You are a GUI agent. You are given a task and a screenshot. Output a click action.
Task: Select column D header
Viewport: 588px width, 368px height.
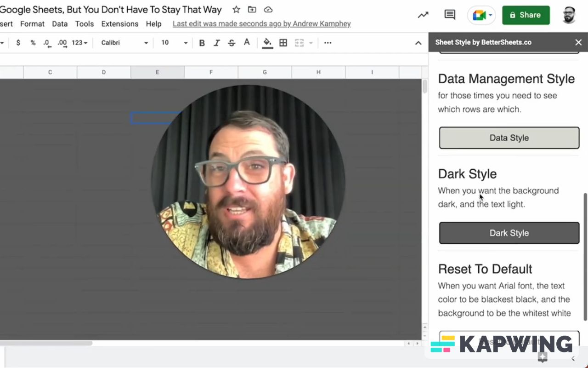point(104,72)
